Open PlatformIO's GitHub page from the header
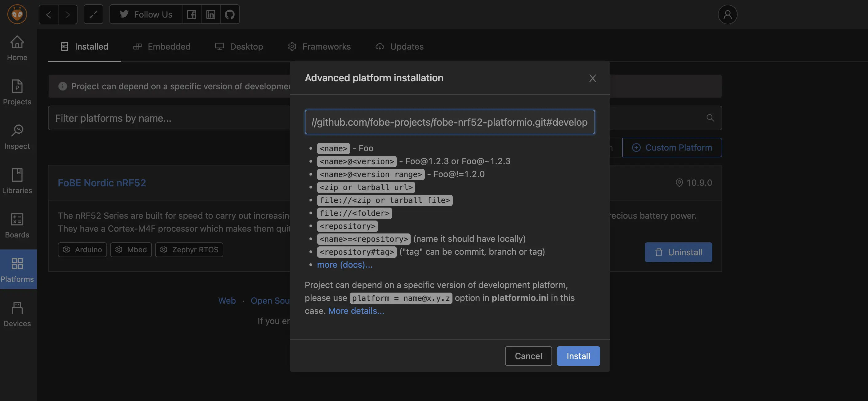This screenshot has width=868, height=401. 229,14
